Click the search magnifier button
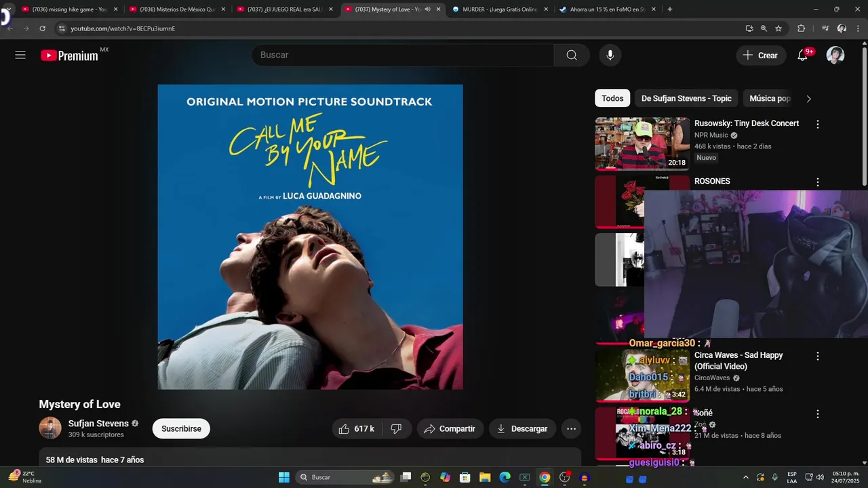The image size is (868, 488). coord(572,55)
